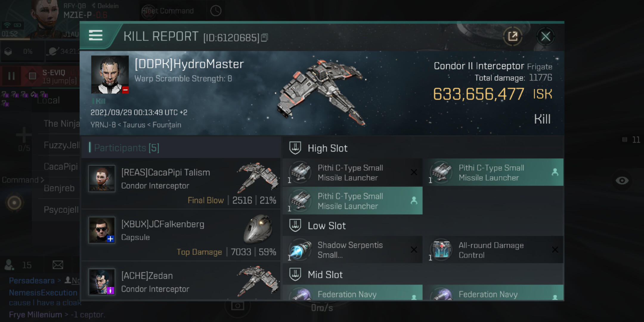
Task: Select the Participants [5] header
Action: click(126, 148)
